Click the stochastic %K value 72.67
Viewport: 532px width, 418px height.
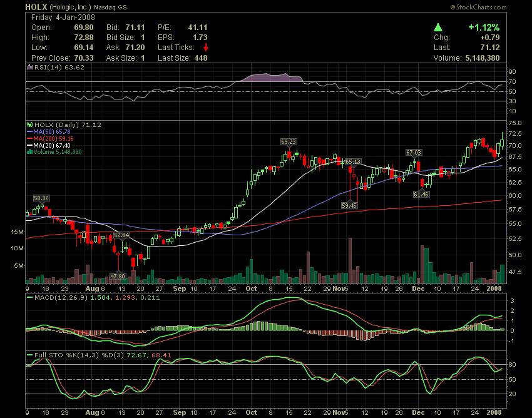pos(138,355)
